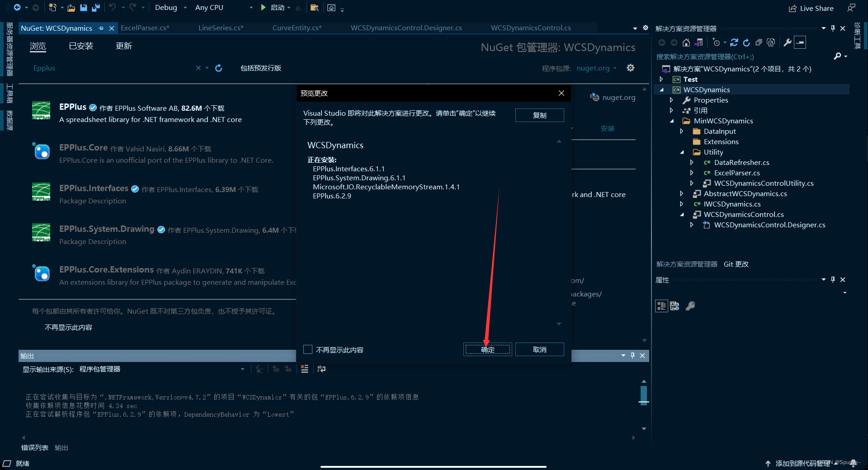Expand the Properties tree node
Viewport: 868px width, 470px height.
pyautogui.click(x=671, y=100)
